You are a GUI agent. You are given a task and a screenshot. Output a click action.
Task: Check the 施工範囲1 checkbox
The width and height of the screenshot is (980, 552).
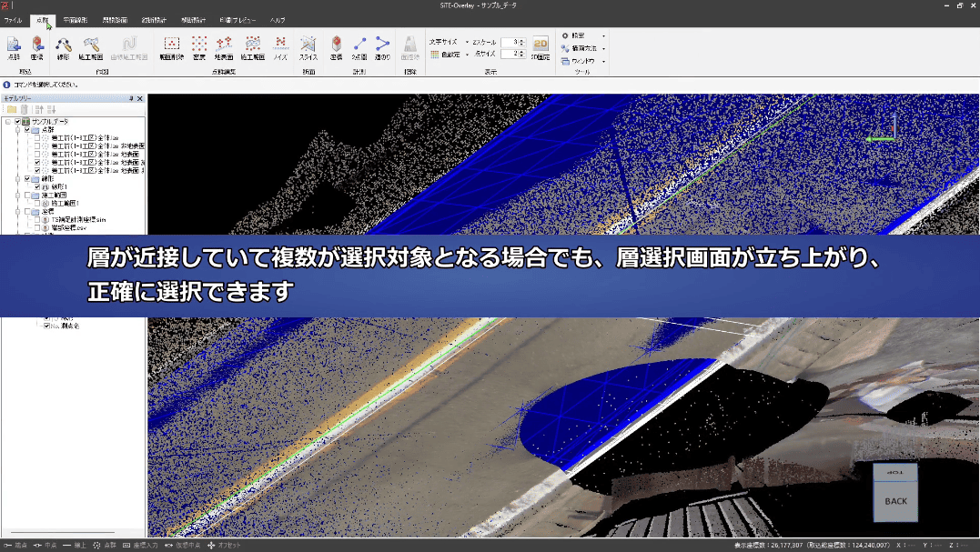[x=37, y=203]
